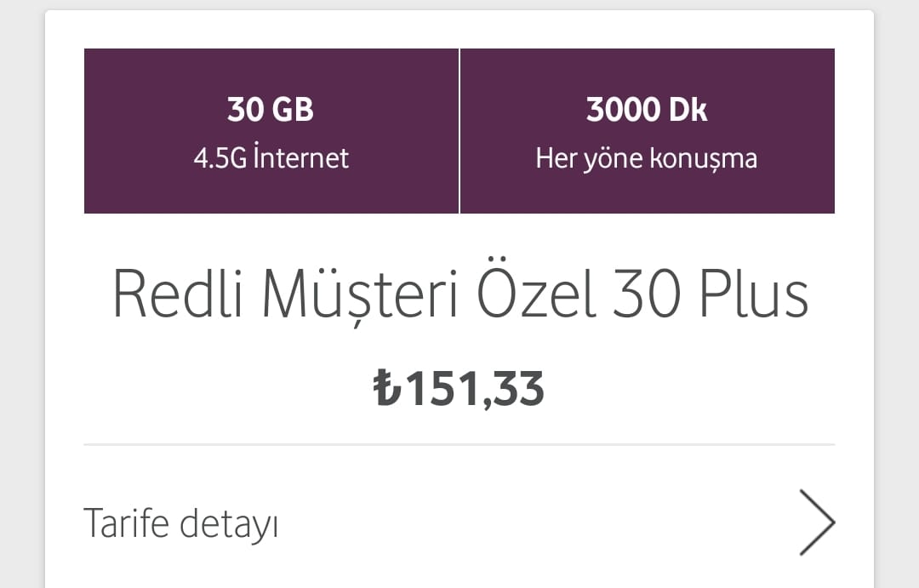Tap the 3000 Dk minutes heading
The height and width of the screenshot is (588, 919).
tap(647, 110)
